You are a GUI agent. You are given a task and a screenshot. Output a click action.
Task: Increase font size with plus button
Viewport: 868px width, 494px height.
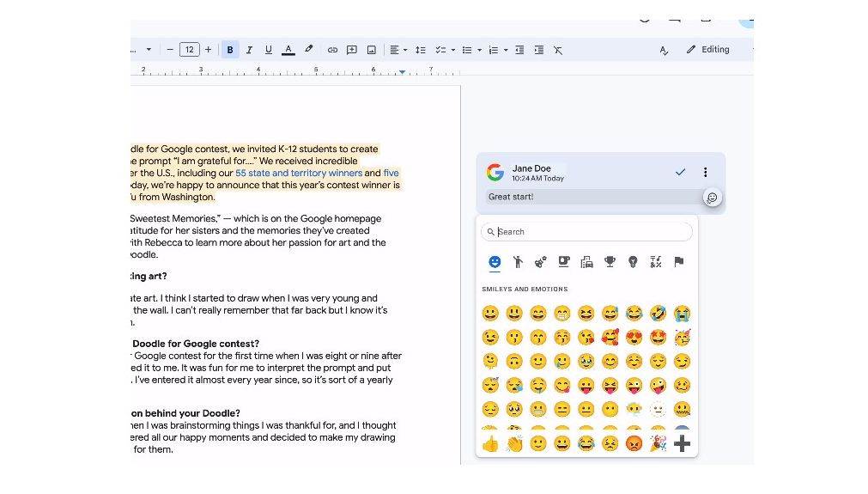(208, 50)
